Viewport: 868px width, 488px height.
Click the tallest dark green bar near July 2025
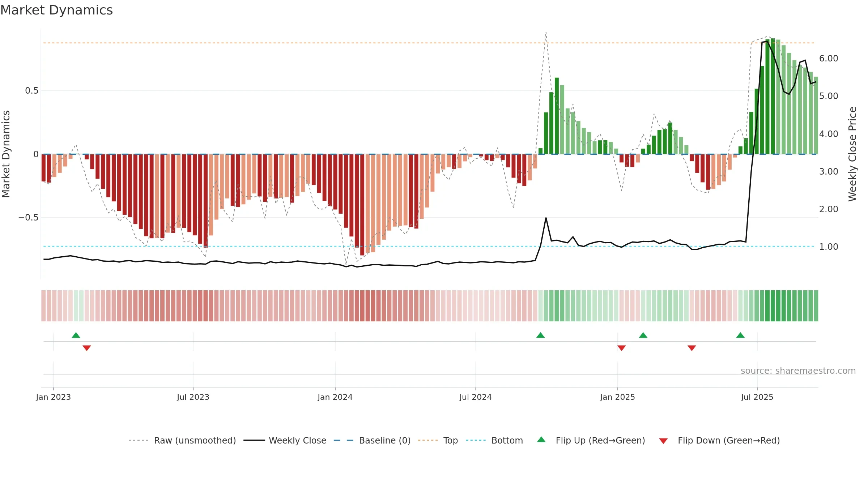773,96
